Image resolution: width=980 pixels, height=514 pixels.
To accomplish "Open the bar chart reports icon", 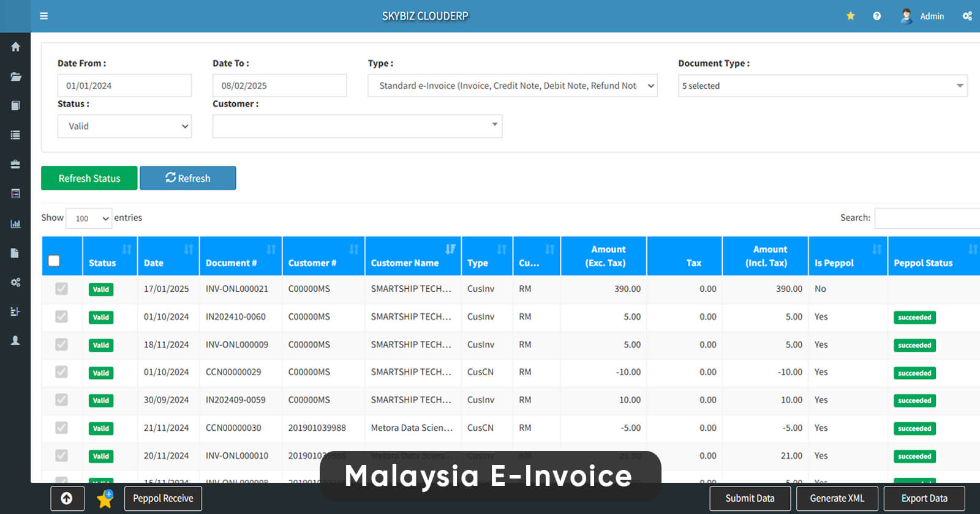I will (15, 224).
